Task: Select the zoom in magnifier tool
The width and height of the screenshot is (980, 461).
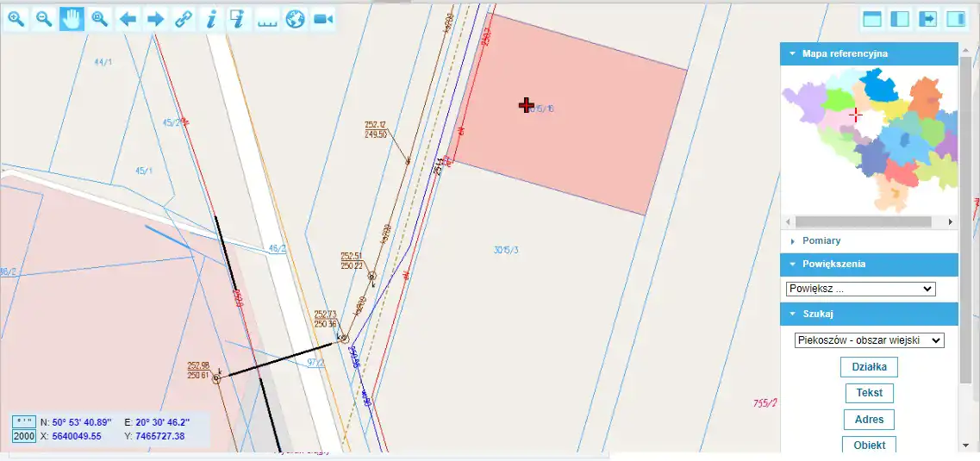Action: 16,19
